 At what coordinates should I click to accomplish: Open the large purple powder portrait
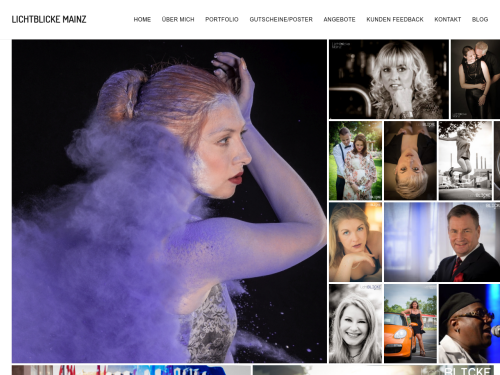pyautogui.click(x=169, y=201)
